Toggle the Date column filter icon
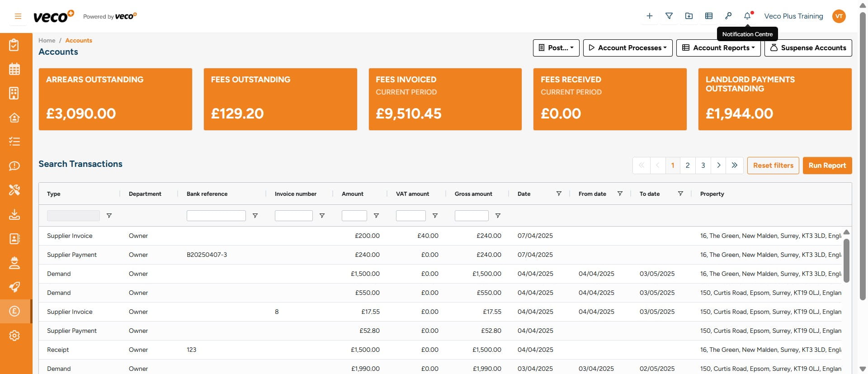Screen dimensions: 868x374 pos(559,194)
